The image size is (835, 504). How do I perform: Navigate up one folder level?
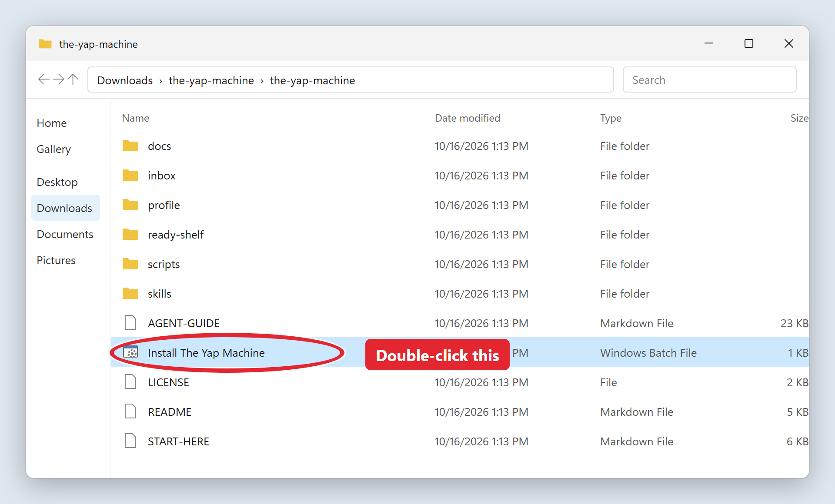[73, 80]
